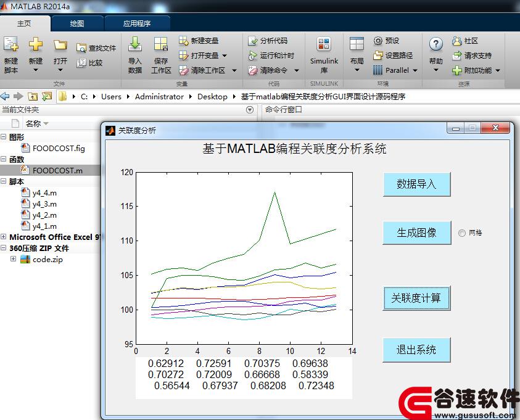The width and height of the screenshot is (520, 420).
Task: Open the Simulink Library icon
Action: [x=324, y=44]
